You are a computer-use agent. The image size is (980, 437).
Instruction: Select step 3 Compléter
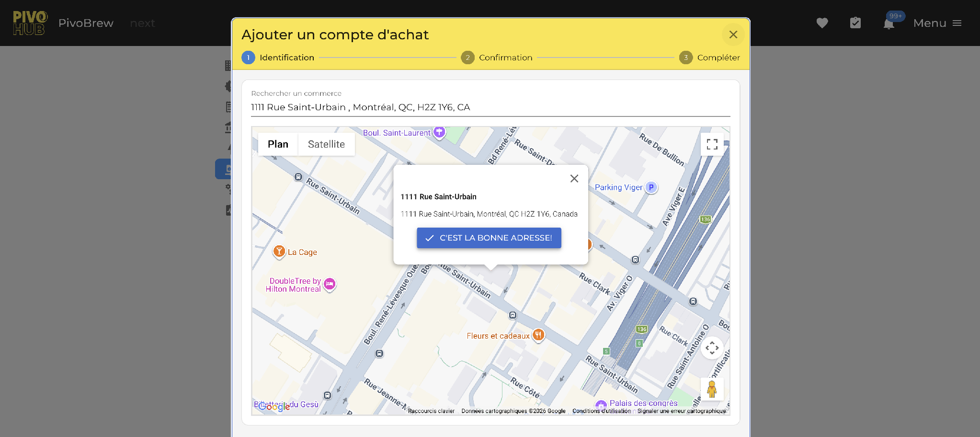tap(709, 57)
